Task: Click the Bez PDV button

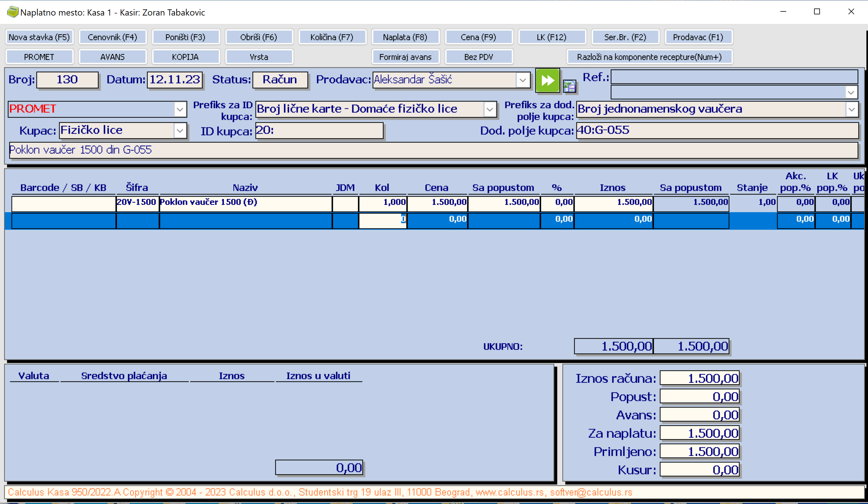Action: tap(479, 57)
